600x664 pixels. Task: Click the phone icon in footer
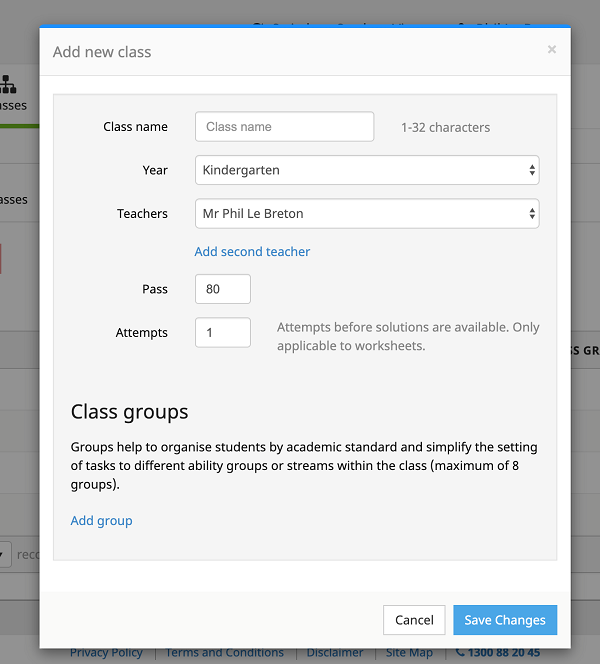(460, 653)
